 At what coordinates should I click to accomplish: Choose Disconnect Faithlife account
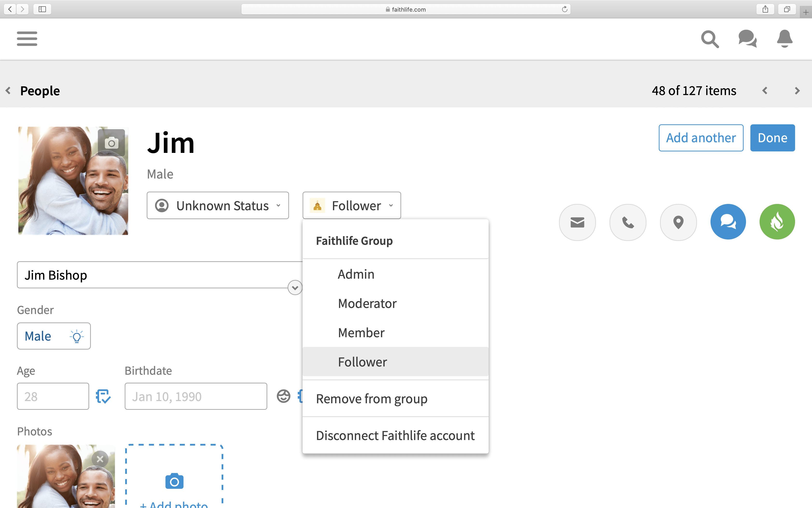tap(395, 435)
